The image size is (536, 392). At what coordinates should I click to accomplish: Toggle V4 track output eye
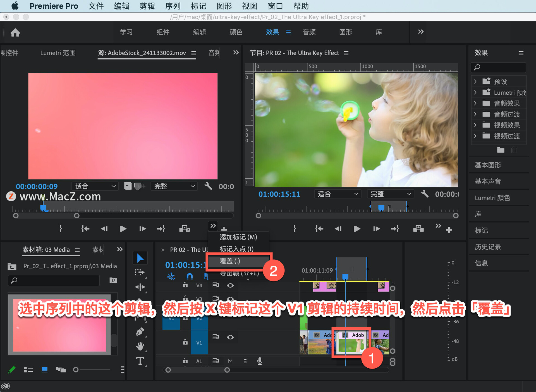pyautogui.click(x=230, y=285)
